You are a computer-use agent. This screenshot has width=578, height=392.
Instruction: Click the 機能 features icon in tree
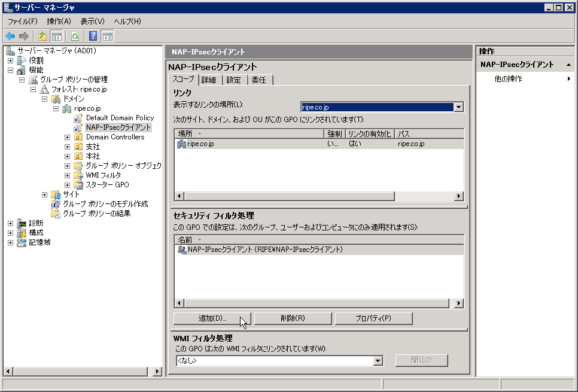click(22, 70)
